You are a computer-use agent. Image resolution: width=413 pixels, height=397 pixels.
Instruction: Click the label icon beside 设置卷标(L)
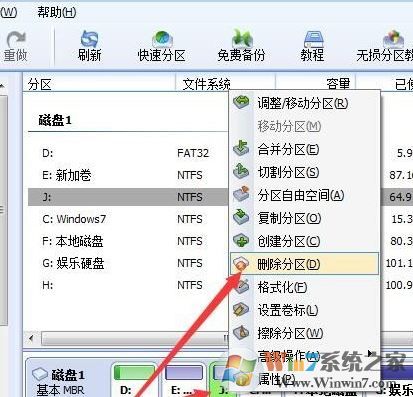[241, 310]
